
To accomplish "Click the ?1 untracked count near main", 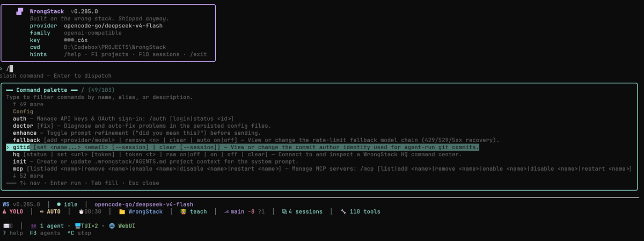I will click(x=261, y=211).
